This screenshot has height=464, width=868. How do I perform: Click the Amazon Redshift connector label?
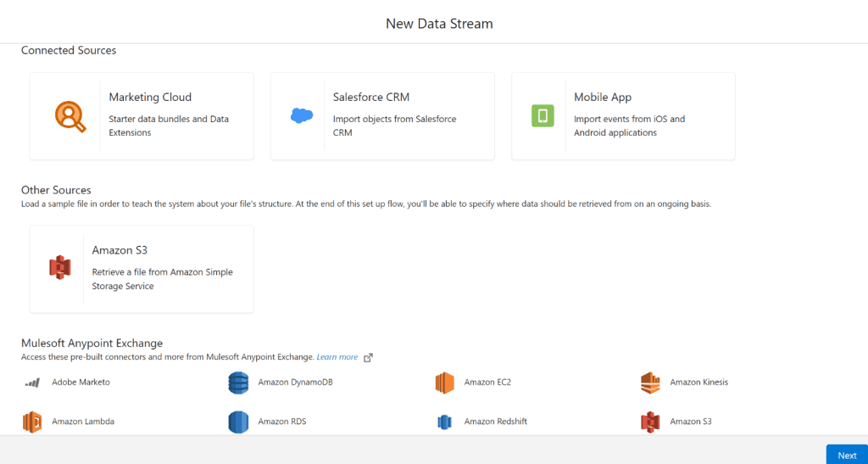pos(496,422)
